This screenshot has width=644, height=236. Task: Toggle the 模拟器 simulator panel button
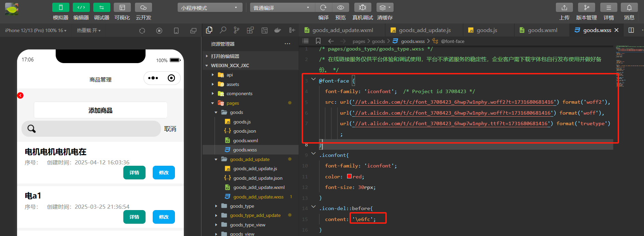pyautogui.click(x=60, y=8)
